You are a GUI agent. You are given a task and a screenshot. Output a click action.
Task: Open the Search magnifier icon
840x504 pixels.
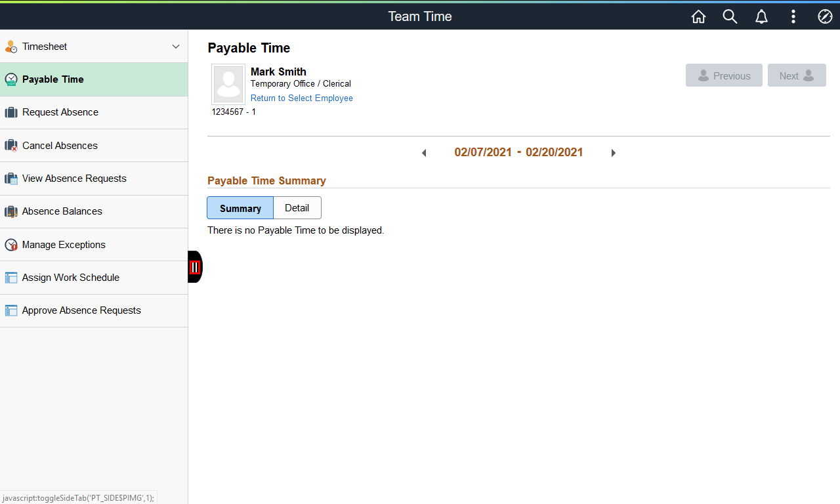[x=730, y=17]
